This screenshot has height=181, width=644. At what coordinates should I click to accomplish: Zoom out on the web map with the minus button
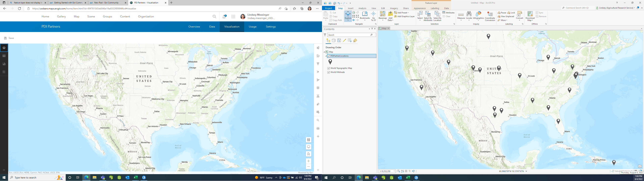coord(309,167)
